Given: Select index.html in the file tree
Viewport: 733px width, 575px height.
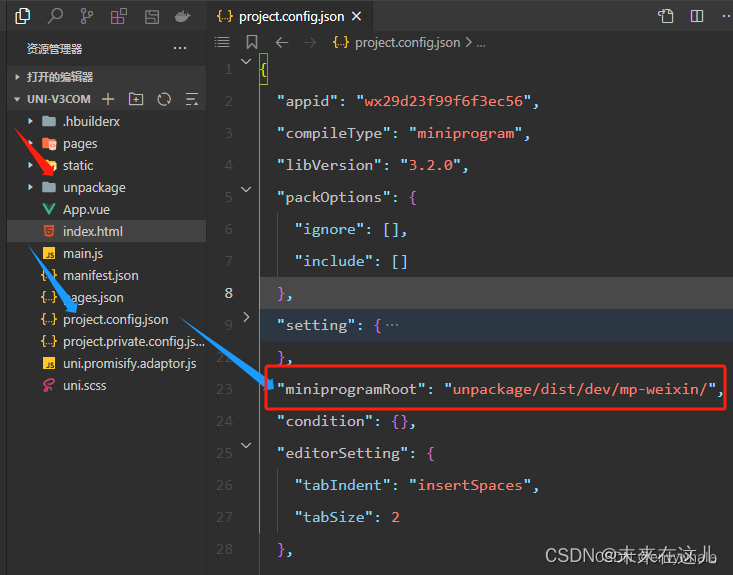Looking at the screenshot, I should click(x=93, y=231).
